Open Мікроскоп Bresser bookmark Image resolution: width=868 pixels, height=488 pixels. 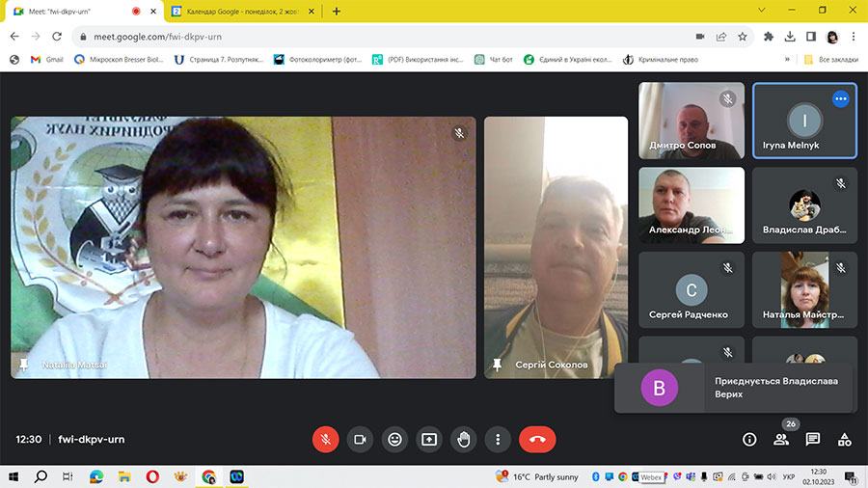(119, 59)
